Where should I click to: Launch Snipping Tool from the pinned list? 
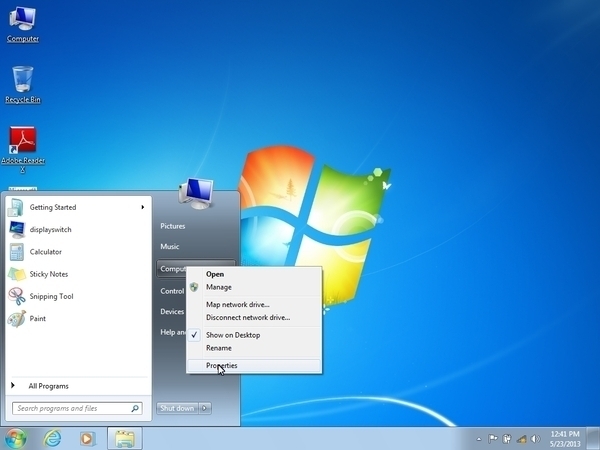coord(51,296)
